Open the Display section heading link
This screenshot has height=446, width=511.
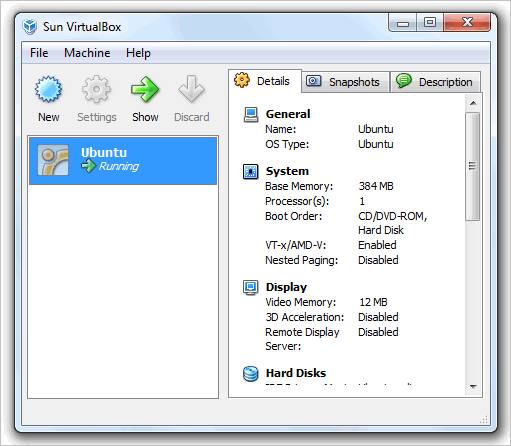(286, 287)
